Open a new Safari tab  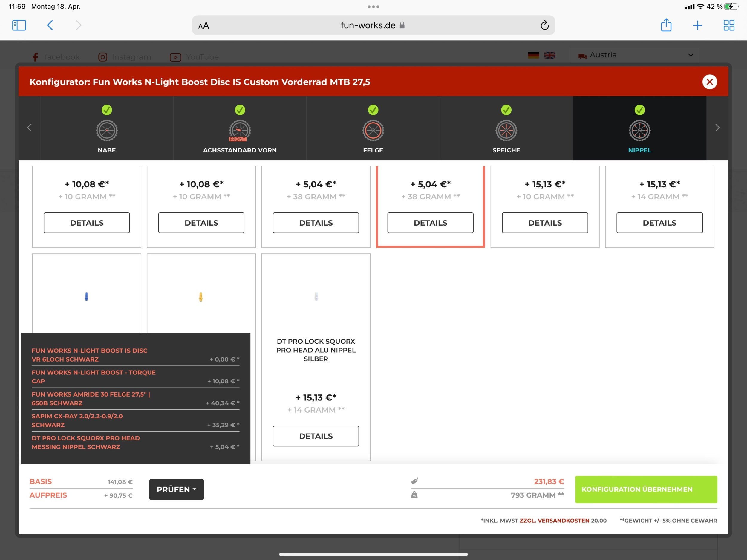(697, 25)
